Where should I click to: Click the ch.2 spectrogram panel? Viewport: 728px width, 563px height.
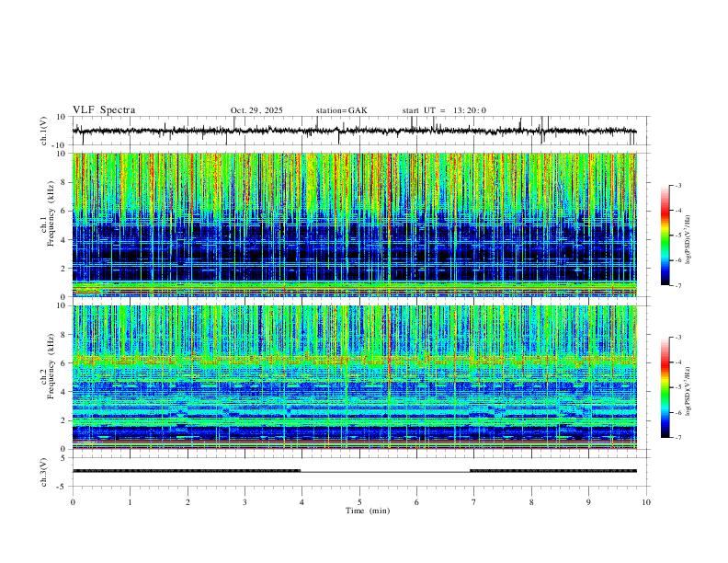(x=354, y=377)
